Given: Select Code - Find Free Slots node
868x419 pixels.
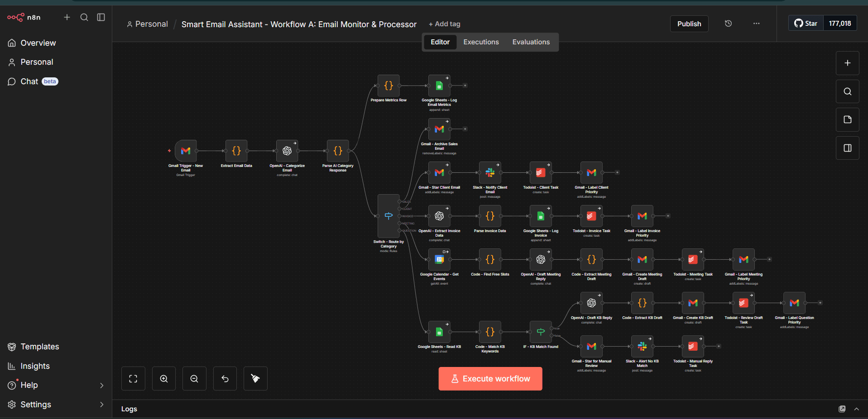Looking at the screenshot, I should (x=490, y=259).
